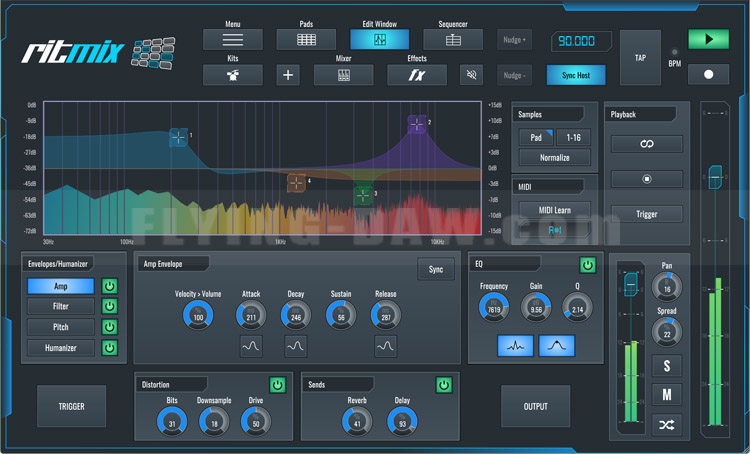Click the EQ Frequency knob
The width and height of the screenshot is (750, 454).
pyautogui.click(x=494, y=307)
